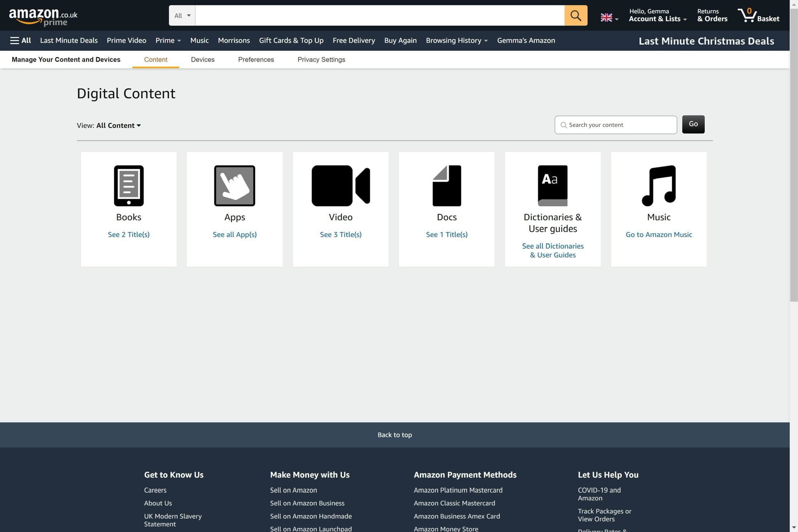The height and width of the screenshot is (532, 798).
Task: Click the Dictionaries & User guides icon
Action: pos(552,185)
